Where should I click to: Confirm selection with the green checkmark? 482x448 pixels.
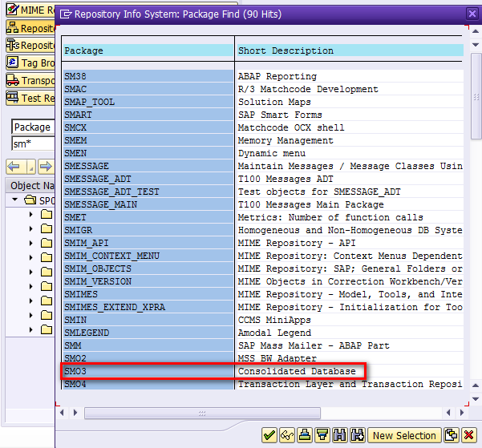[269, 435]
